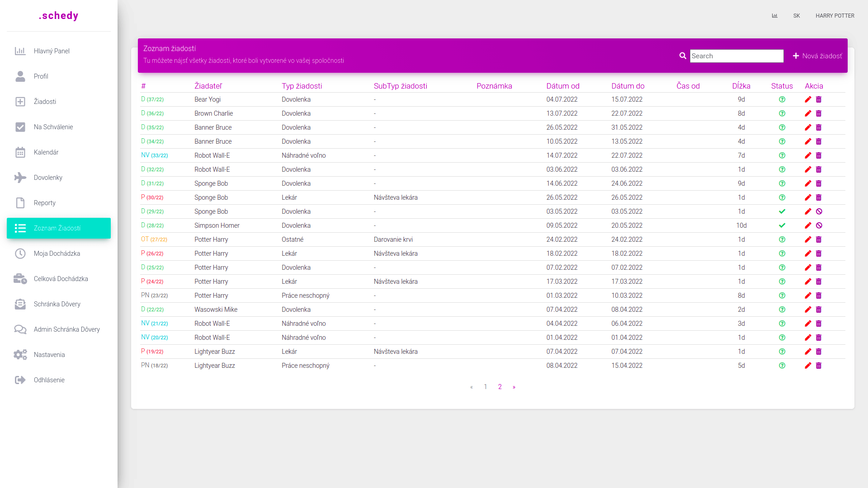Open Admin Schránka Dôvery page
The height and width of the screenshot is (488, 868).
[59, 329]
